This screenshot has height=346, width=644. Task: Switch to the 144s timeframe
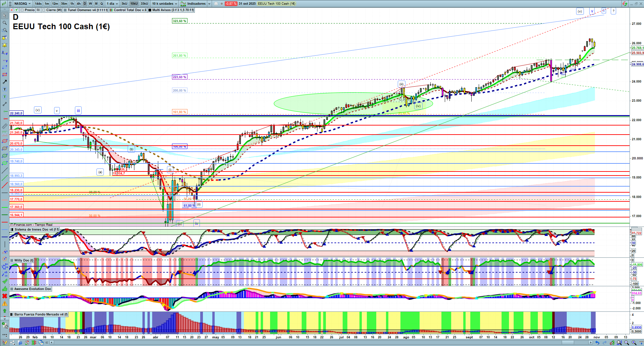[x=38, y=4]
